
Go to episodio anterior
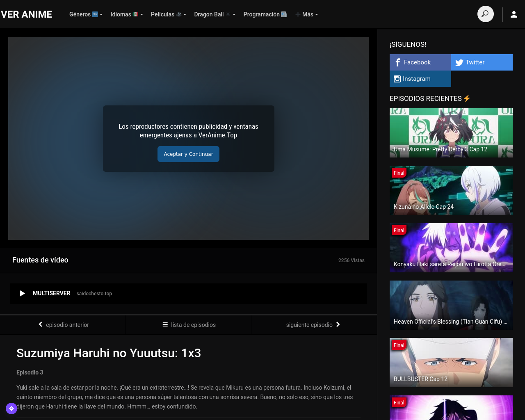pyautogui.click(x=63, y=325)
